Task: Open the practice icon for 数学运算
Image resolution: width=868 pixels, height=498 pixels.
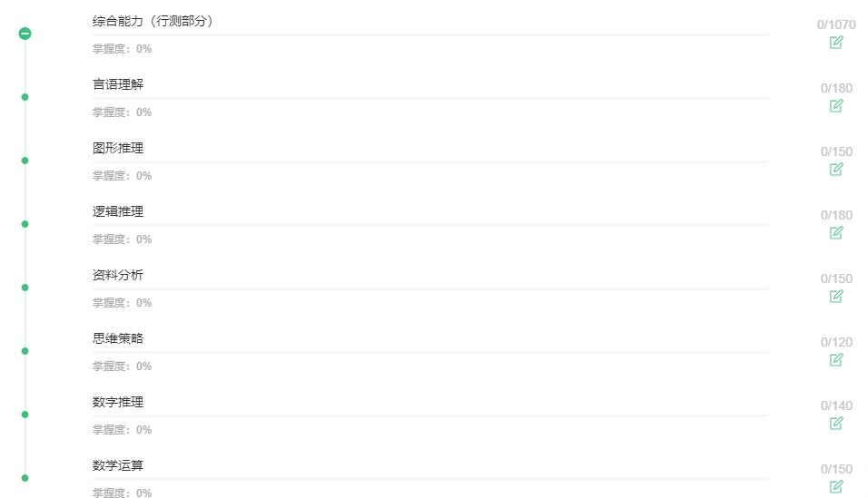Action: pyautogui.click(x=836, y=487)
